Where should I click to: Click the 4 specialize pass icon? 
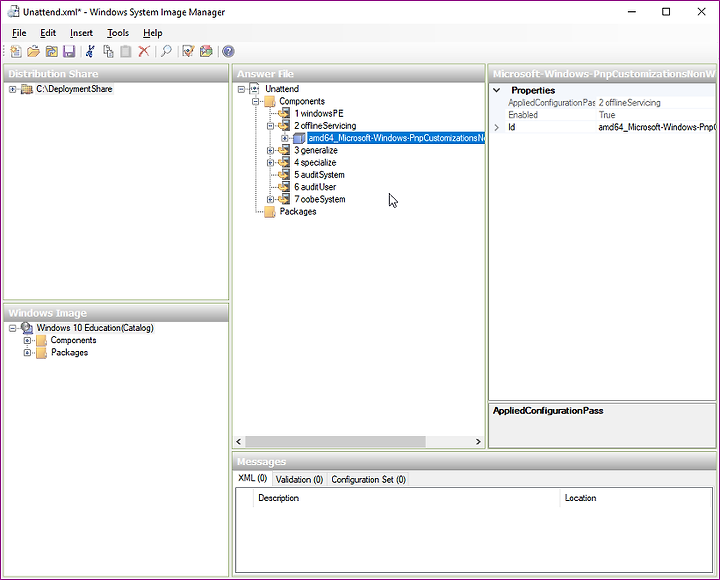[285, 162]
